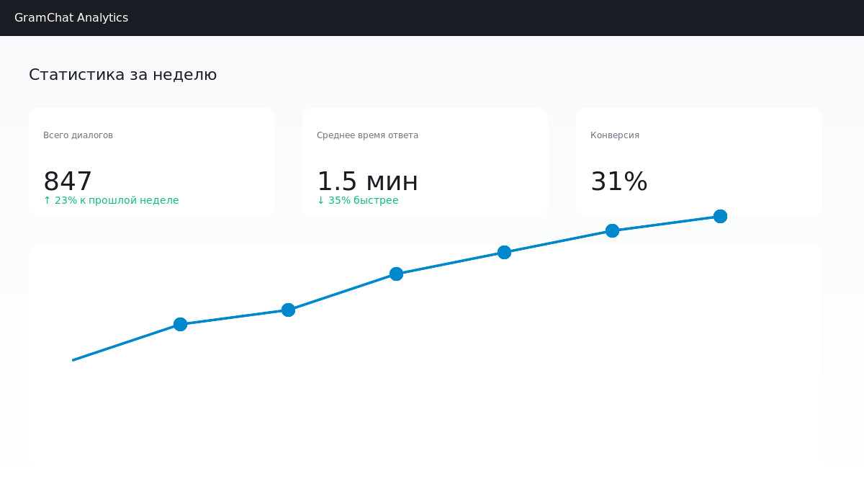Click the upward arrow next to 23%
The height and width of the screenshot is (504, 864).
[46, 200]
